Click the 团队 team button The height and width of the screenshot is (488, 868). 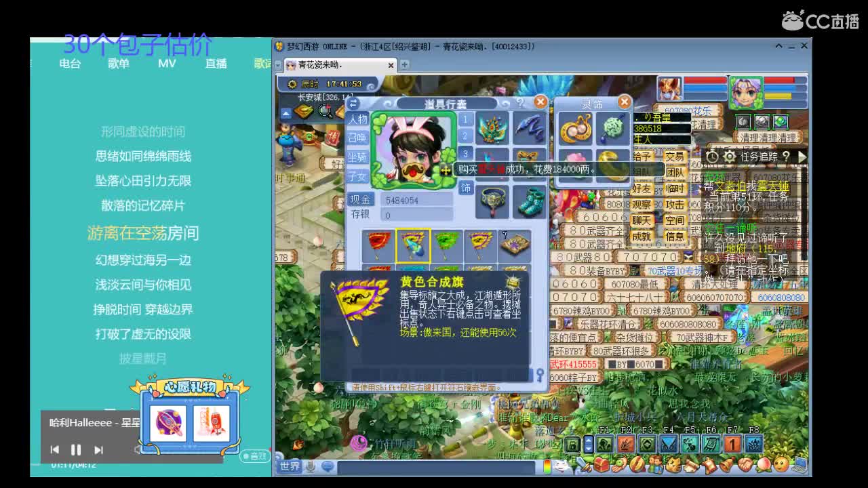click(x=675, y=172)
